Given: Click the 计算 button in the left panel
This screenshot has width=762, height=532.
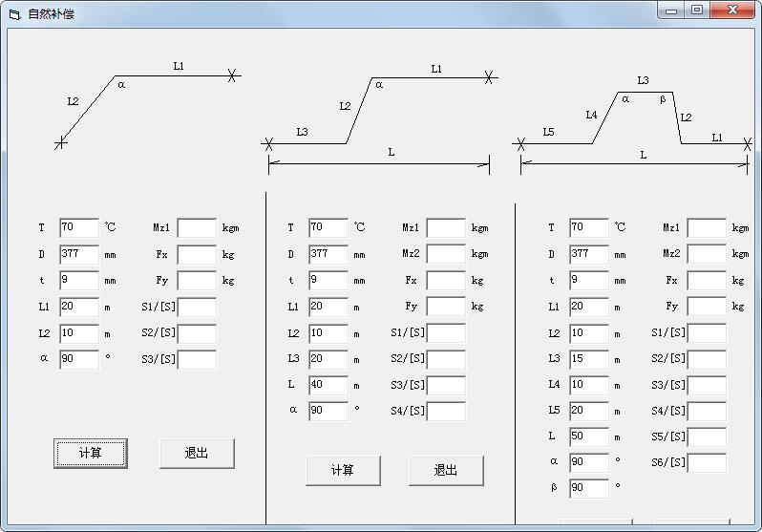Looking at the screenshot, I should 91,454.
